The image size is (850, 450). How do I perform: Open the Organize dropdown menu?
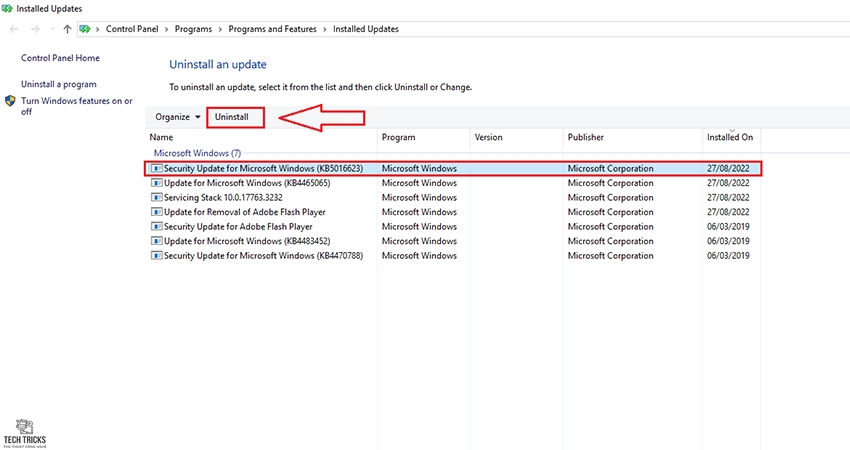177,117
